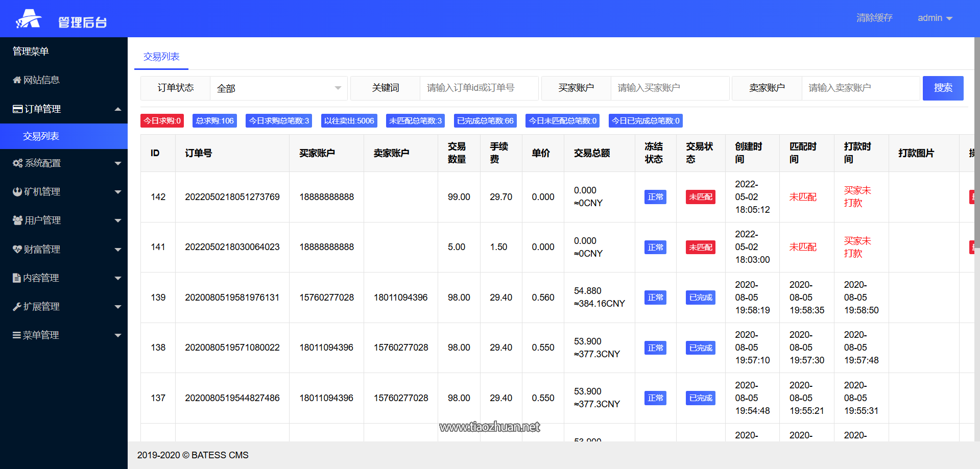
Task: Click the card icon beside 订单管理
Action: click(17, 109)
